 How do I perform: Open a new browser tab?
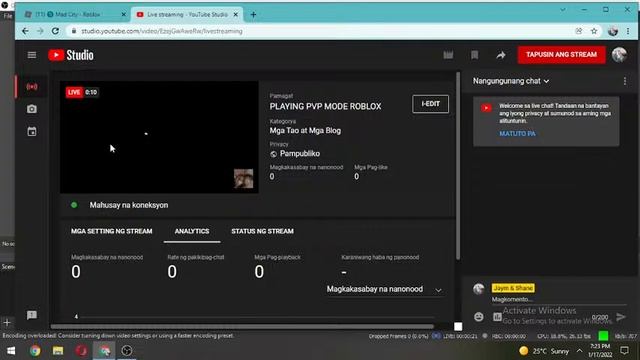[x=253, y=14]
